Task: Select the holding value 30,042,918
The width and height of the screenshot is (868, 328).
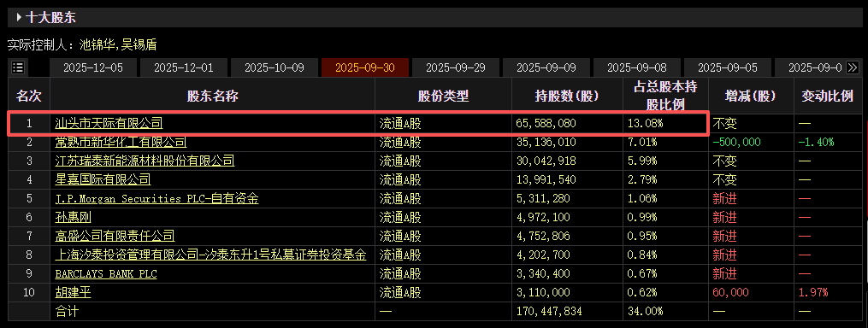Action: (546, 161)
